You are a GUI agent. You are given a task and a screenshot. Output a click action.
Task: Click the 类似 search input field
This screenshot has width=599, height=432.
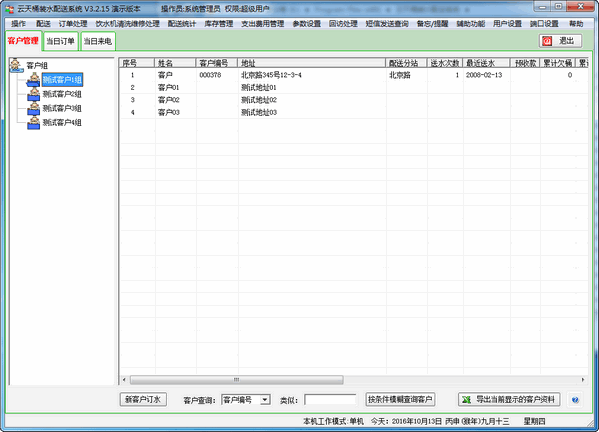[330, 400]
